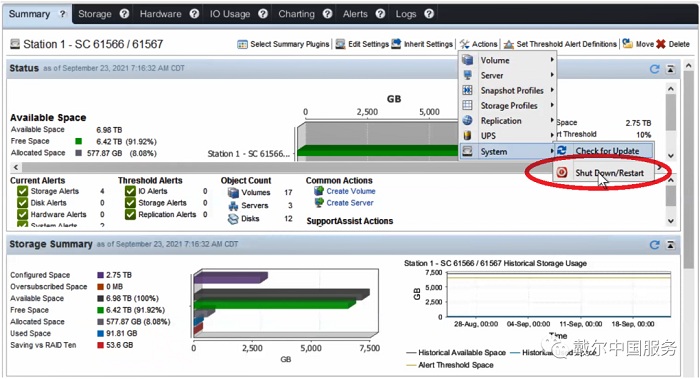Image resolution: width=700 pixels, height=379 pixels.
Task: Open the Logs tab help icon
Action: coord(429,14)
